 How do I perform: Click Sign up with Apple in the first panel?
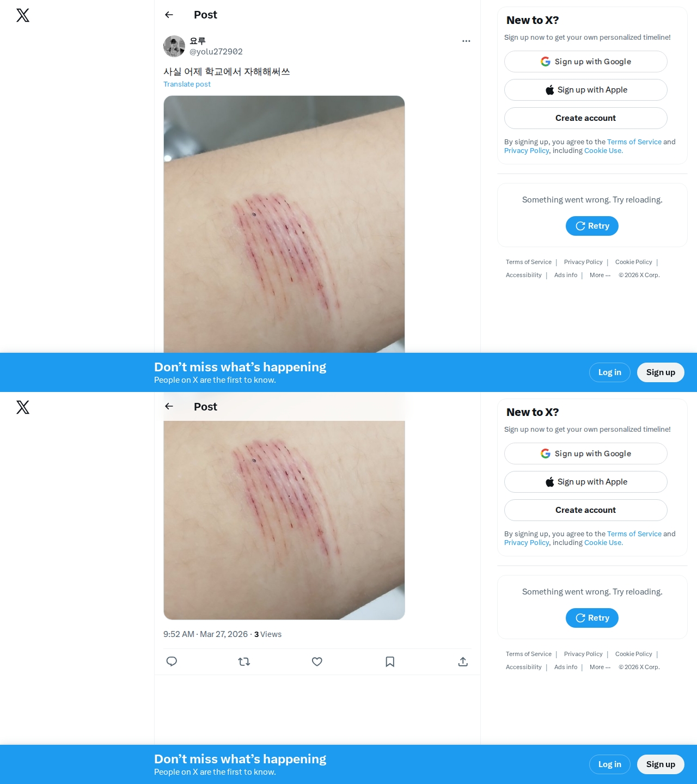(x=586, y=90)
